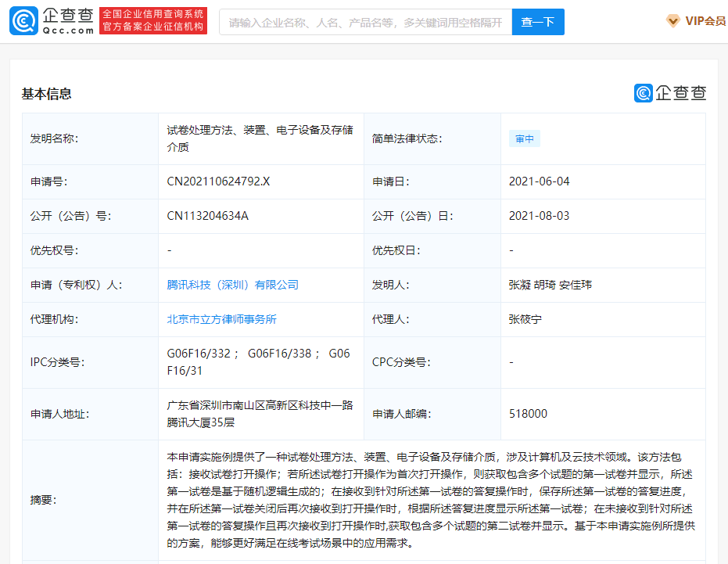Click the 代理机构 label cell
The height and width of the screenshot is (564, 728).
pyautogui.click(x=90, y=319)
